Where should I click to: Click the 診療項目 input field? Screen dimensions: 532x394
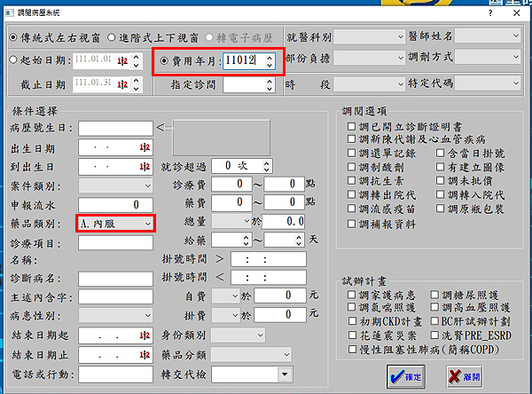point(115,243)
